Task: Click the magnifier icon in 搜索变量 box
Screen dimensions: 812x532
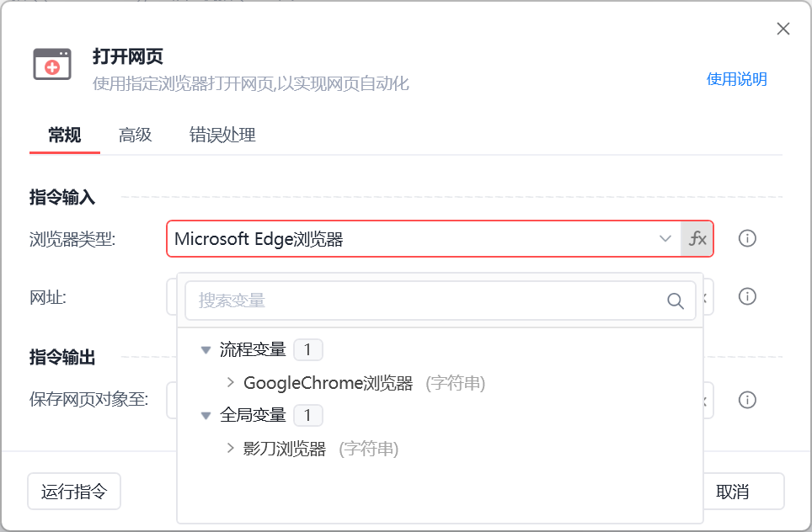Action: point(676,301)
